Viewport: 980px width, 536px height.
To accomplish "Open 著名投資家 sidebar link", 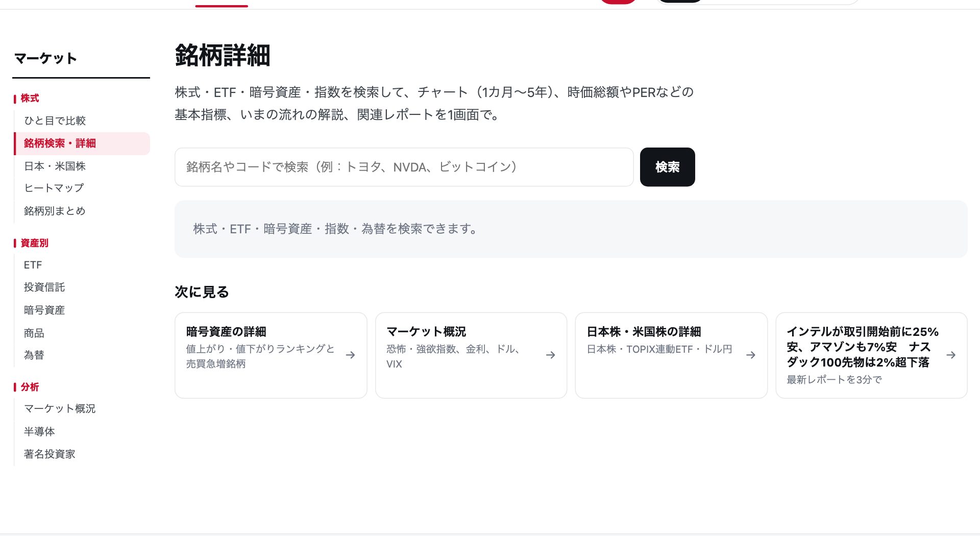I will click(50, 454).
